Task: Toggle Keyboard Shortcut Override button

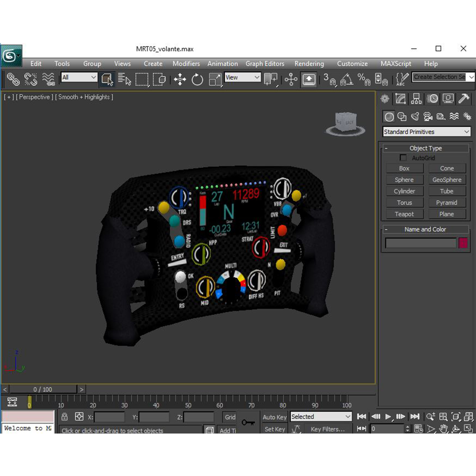Action: click(x=309, y=79)
